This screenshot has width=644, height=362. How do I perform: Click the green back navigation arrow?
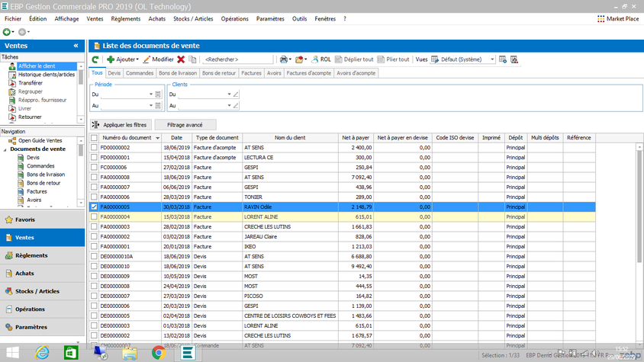[7, 31]
